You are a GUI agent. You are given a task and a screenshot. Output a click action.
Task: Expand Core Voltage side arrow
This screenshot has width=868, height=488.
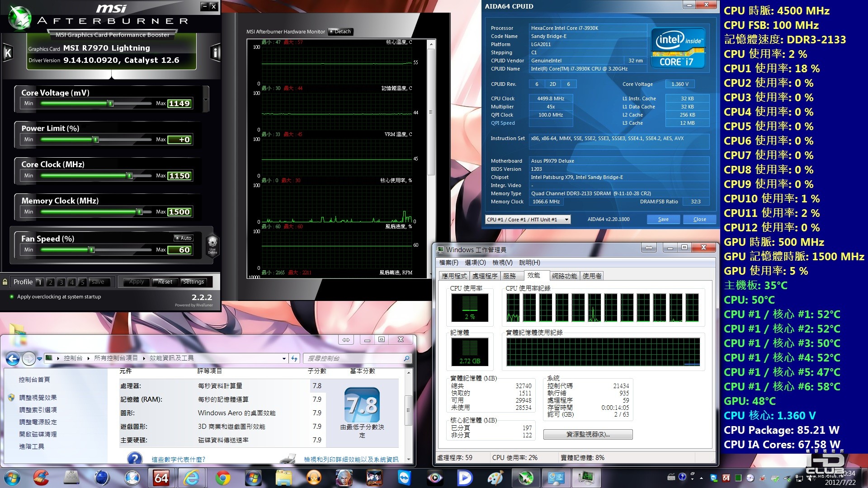point(206,99)
